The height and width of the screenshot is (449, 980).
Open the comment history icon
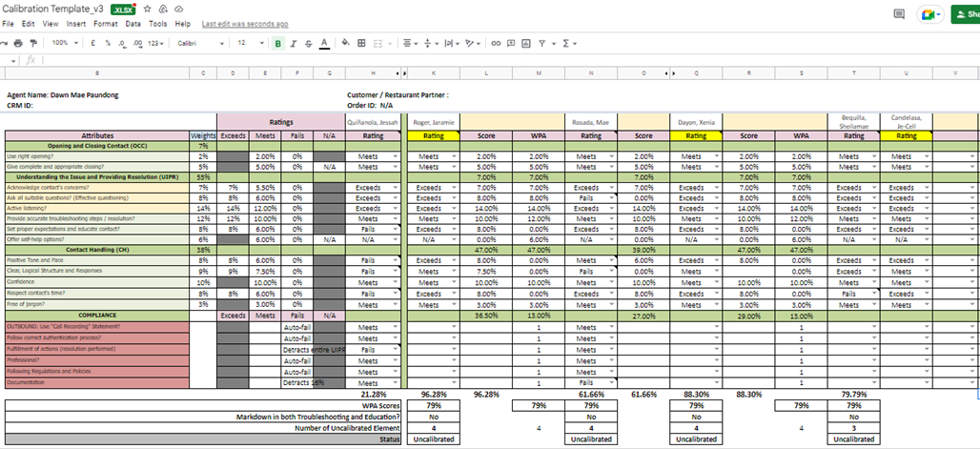coord(899,14)
